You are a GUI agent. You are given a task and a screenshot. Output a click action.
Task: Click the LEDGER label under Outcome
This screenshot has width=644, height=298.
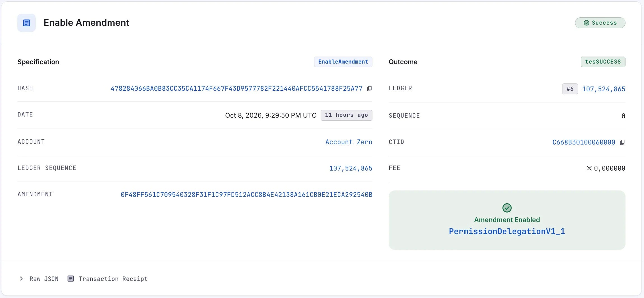pyautogui.click(x=400, y=88)
